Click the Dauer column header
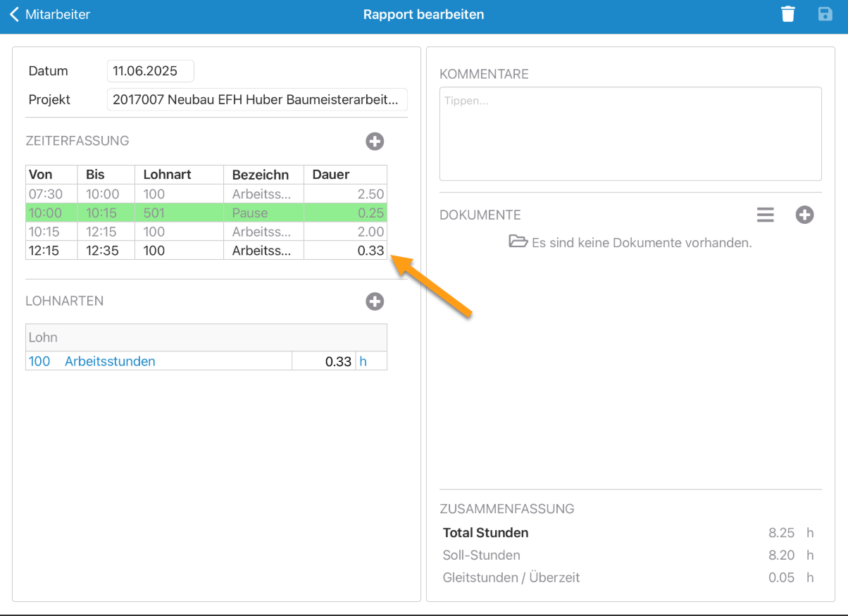The height and width of the screenshot is (616, 848). (331, 175)
